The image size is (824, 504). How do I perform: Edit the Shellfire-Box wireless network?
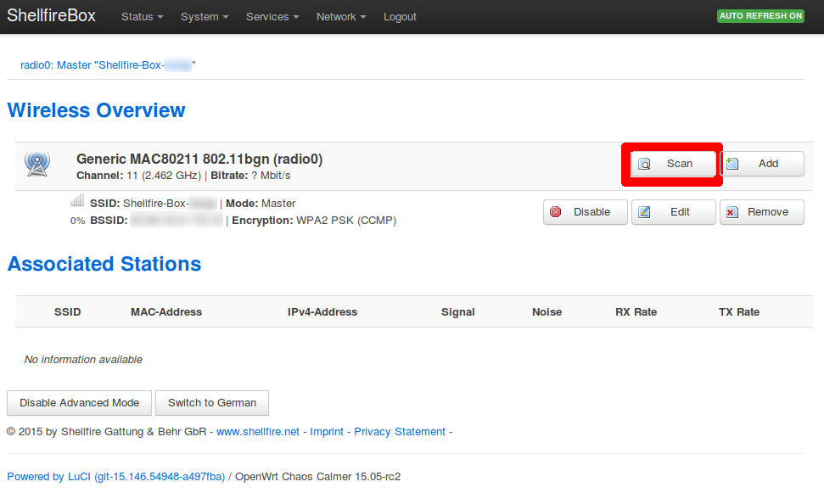(674, 212)
